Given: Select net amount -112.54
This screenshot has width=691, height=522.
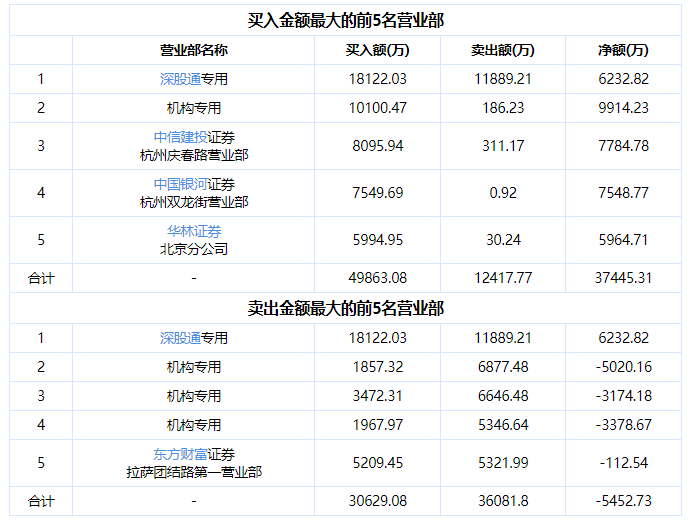Looking at the screenshot, I should [623, 463].
